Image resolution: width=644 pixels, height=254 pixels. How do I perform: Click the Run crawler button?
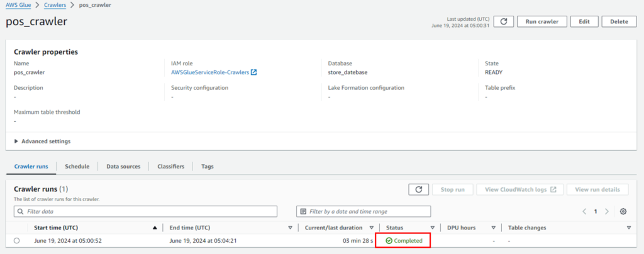click(x=542, y=22)
